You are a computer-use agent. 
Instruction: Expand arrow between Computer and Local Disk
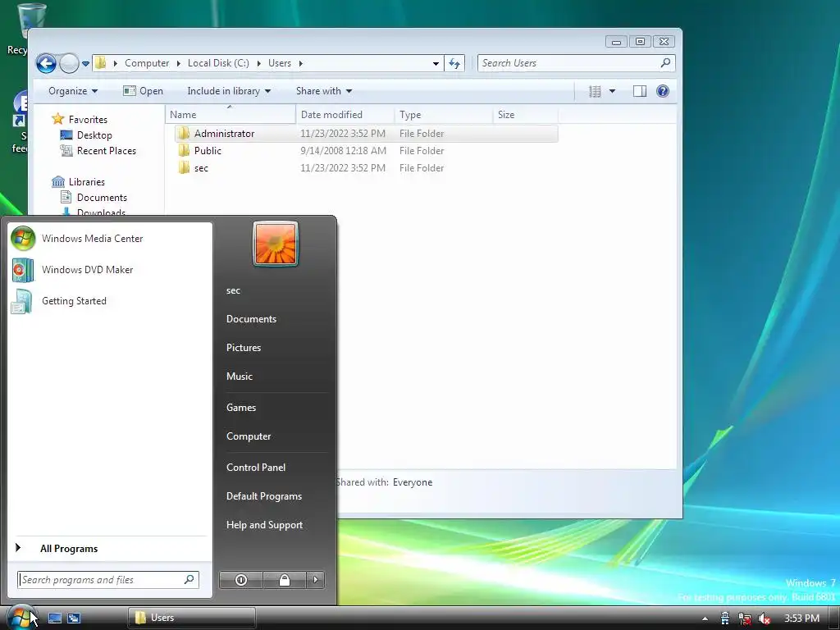pos(178,63)
